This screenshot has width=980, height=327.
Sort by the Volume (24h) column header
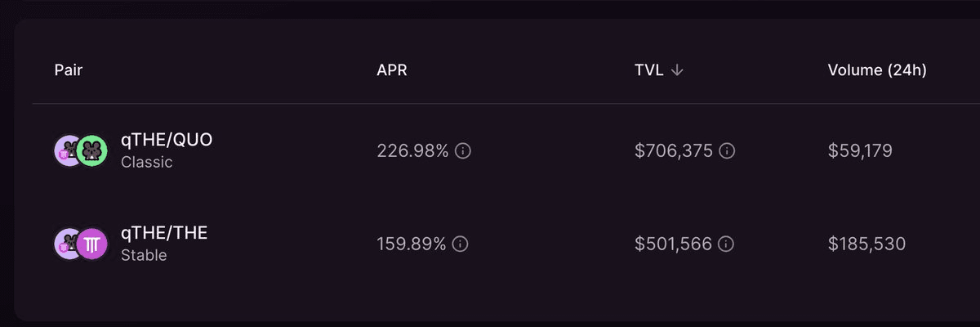coord(876,70)
